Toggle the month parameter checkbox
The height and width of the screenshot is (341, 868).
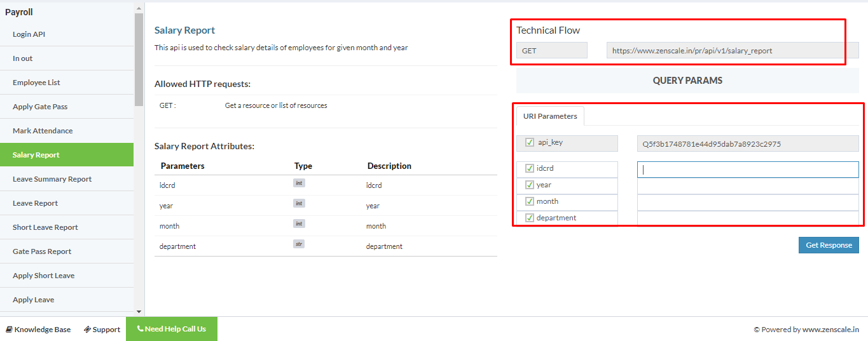(x=530, y=202)
